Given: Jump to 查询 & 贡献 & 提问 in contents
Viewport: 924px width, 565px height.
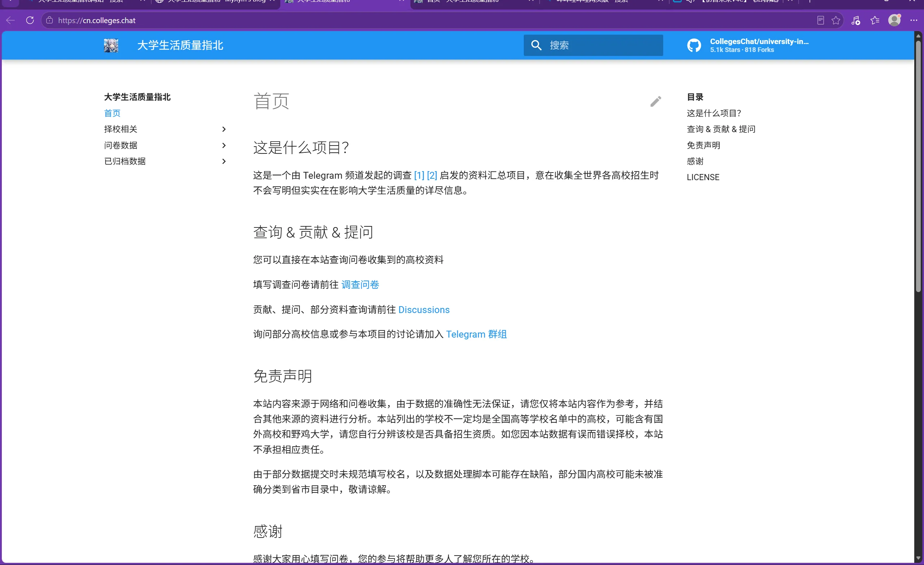Looking at the screenshot, I should 721,129.
